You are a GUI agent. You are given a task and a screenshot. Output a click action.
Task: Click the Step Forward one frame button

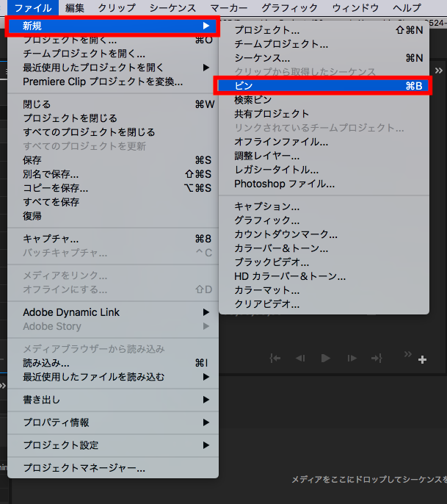[x=352, y=358]
